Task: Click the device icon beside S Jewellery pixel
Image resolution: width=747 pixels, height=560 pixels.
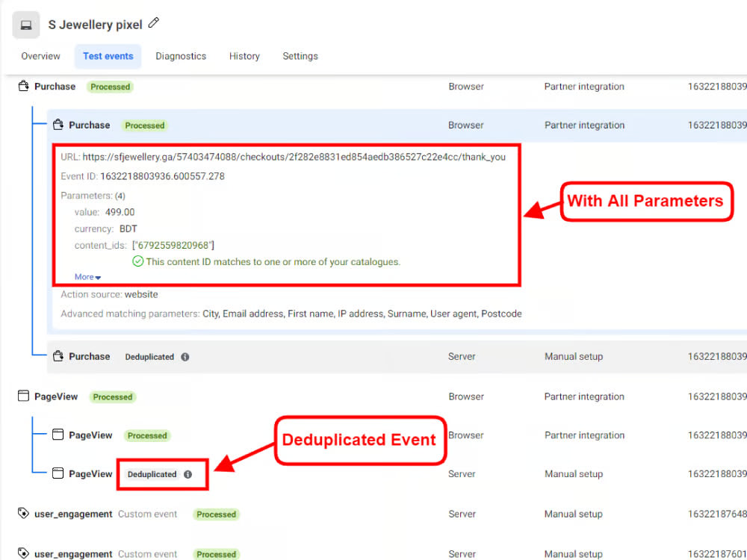Action: (x=25, y=24)
